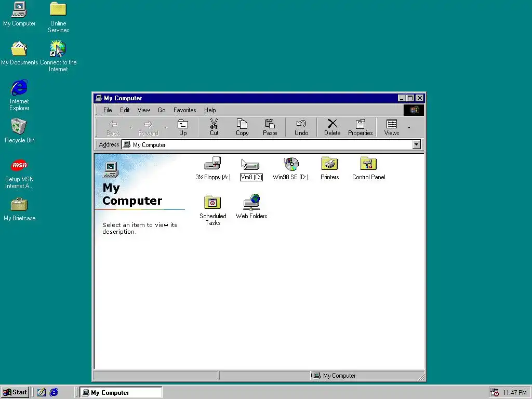Viewport: 532px width, 399px height.
Task: Click the Up toolbar button
Action: [x=183, y=128]
